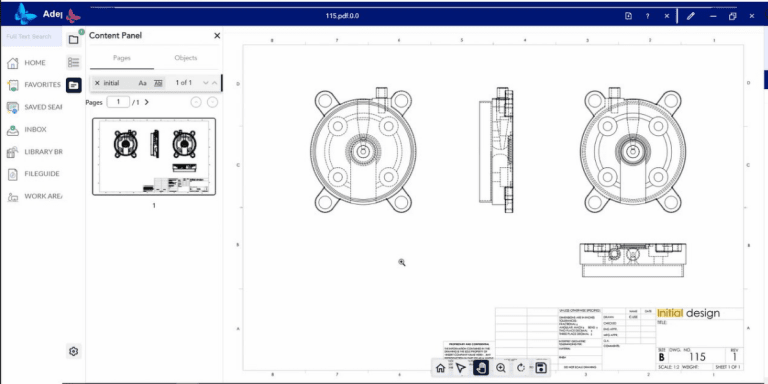Toggle whole word search option

158,83
